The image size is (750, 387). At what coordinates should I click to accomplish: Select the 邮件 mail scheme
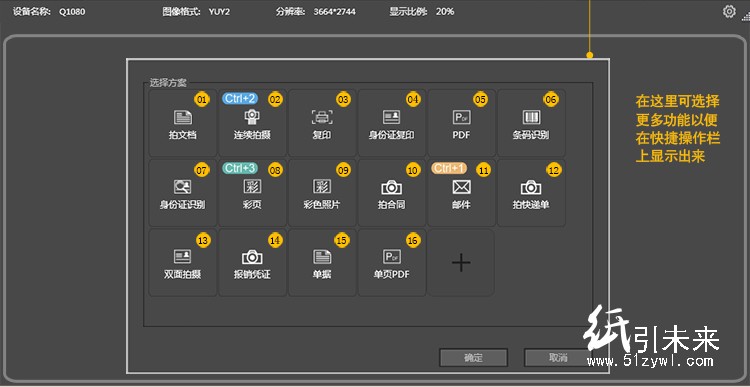click(461, 193)
